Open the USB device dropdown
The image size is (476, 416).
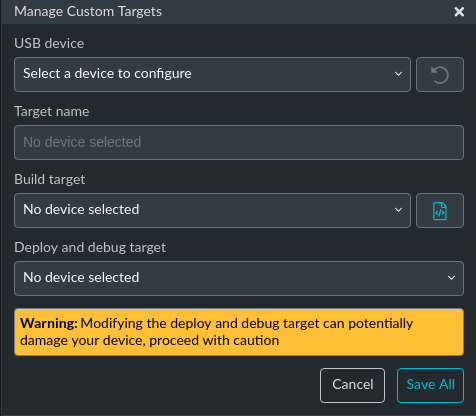tap(212, 74)
